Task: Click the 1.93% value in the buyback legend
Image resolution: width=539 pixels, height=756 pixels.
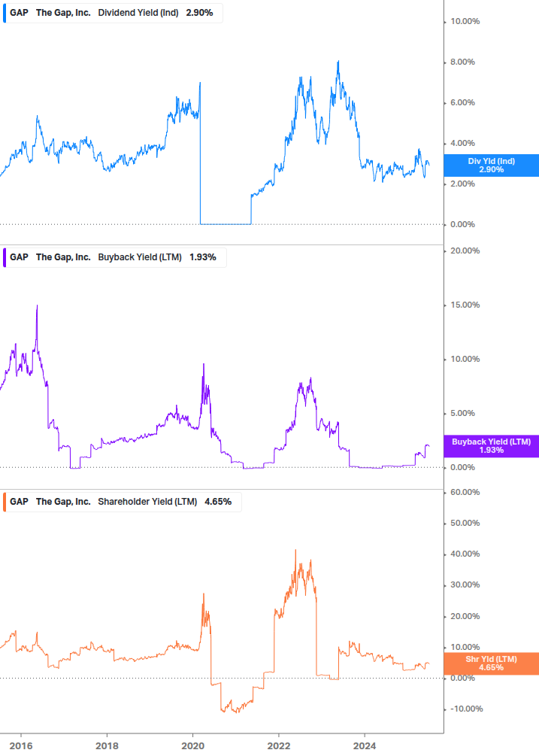Action: pos(203,257)
